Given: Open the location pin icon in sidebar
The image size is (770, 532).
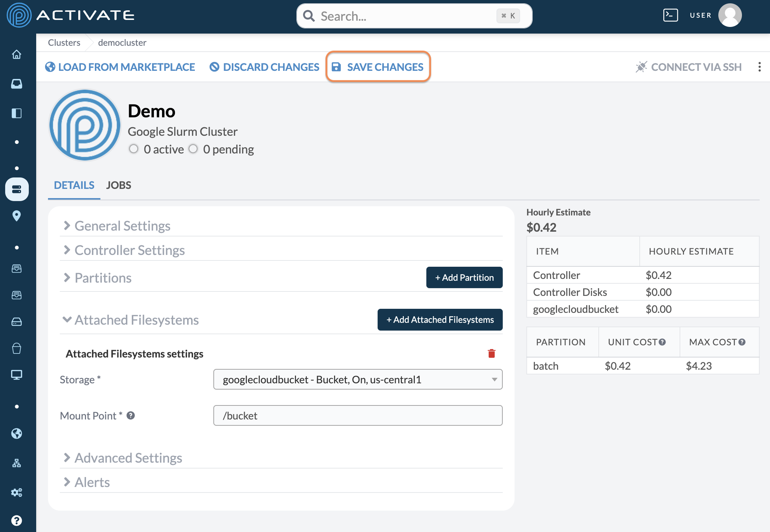Looking at the screenshot, I should coord(17,215).
